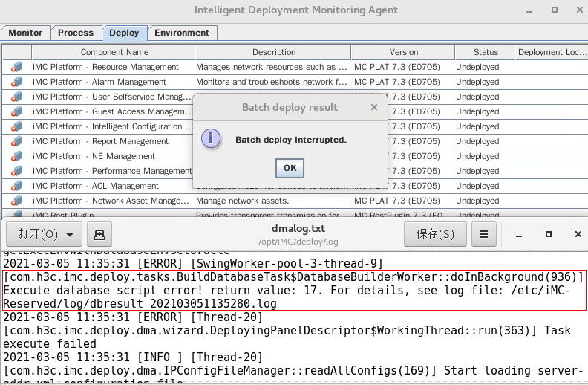Click component icon for User Selfservice row
Image resolution: width=588 pixels, height=385 pixels.
point(16,97)
